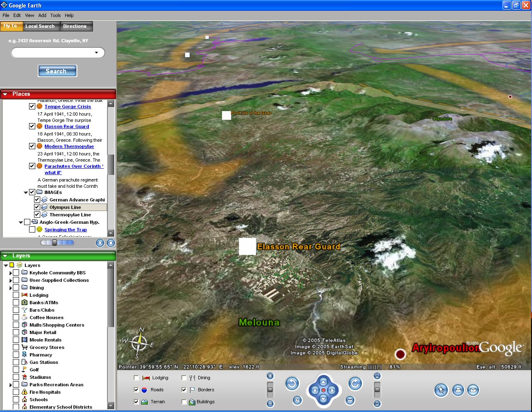Switch to the Directions tab
532x412 pixels.
point(75,26)
